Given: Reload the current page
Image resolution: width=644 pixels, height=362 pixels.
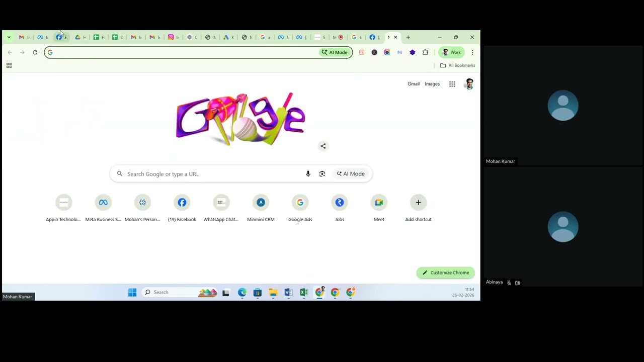Looking at the screenshot, I should 35,52.
